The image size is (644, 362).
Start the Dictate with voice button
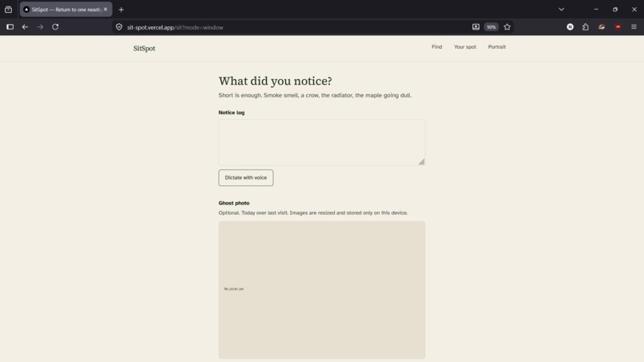(x=245, y=178)
